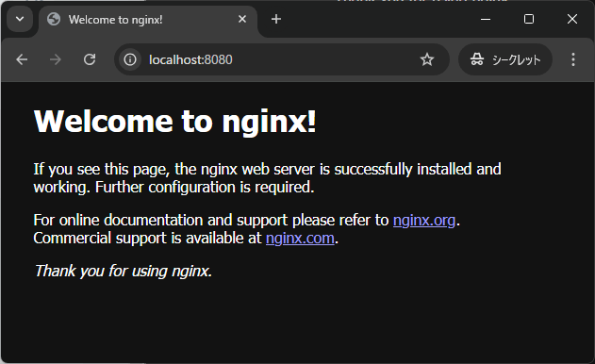Close the browser window
The image size is (595, 364).
[572, 19]
